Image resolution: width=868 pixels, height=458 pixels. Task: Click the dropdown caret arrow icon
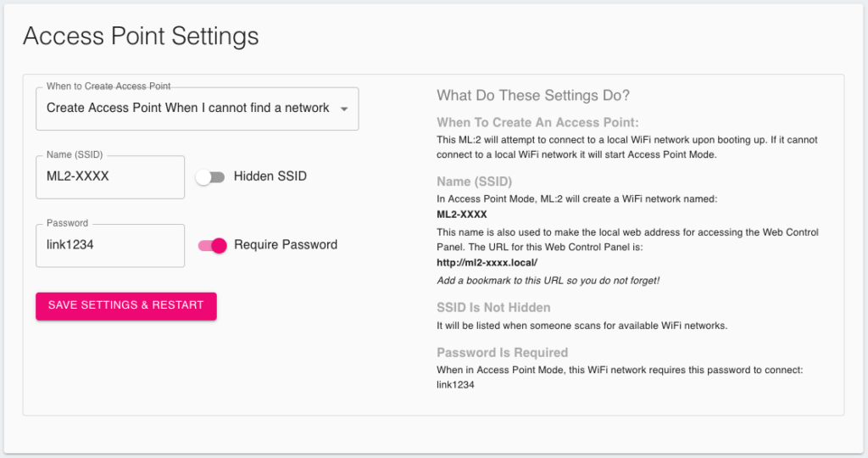coord(344,109)
